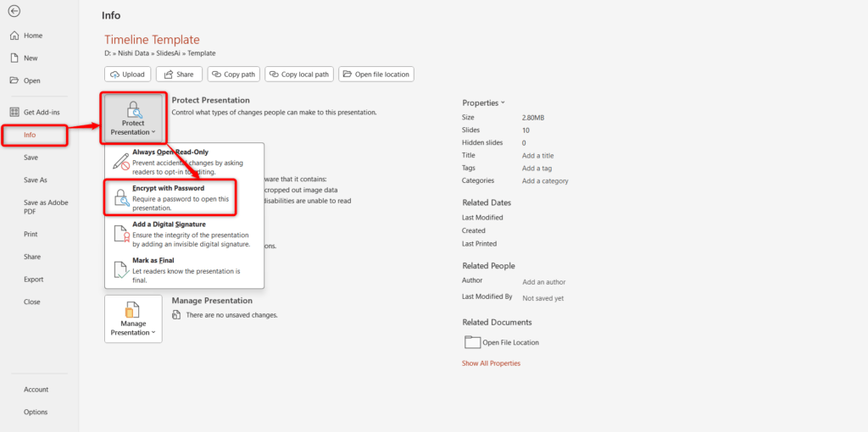Choose Encrypt with Password
This screenshot has height=432, width=868.
pos(185,197)
